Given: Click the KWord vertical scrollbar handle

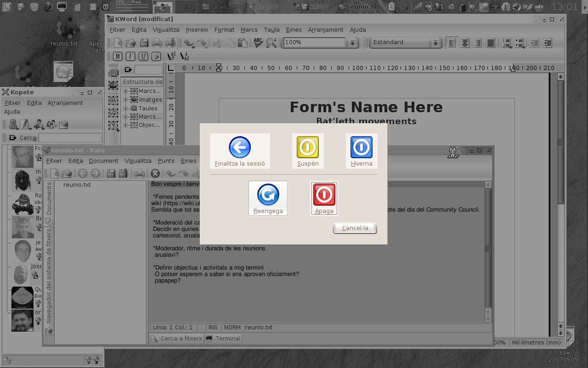Looking at the screenshot, I should (x=560, y=143).
